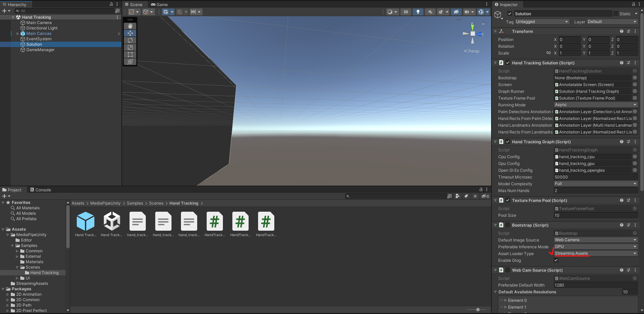Lock the Inspector panel
The image size is (644, 314).
pos(634,4)
